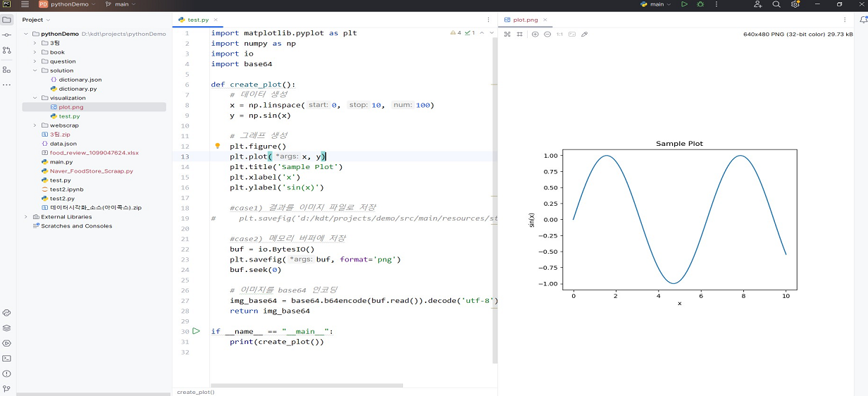Expand the 3팀 folder

pyautogui.click(x=35, y=43)
